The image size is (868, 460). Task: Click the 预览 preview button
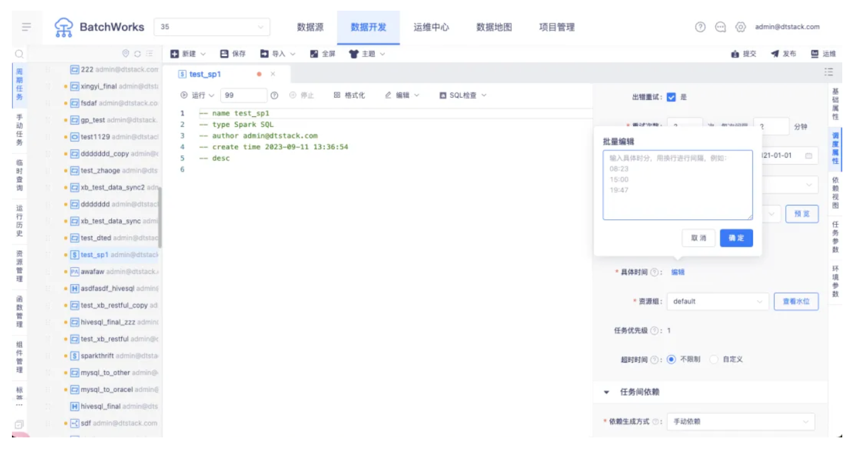802,214
